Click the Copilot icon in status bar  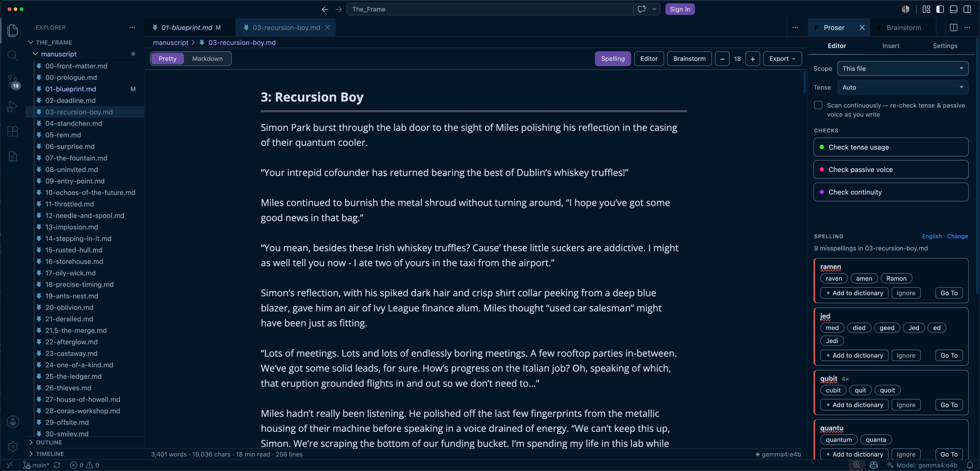point(874,465)
